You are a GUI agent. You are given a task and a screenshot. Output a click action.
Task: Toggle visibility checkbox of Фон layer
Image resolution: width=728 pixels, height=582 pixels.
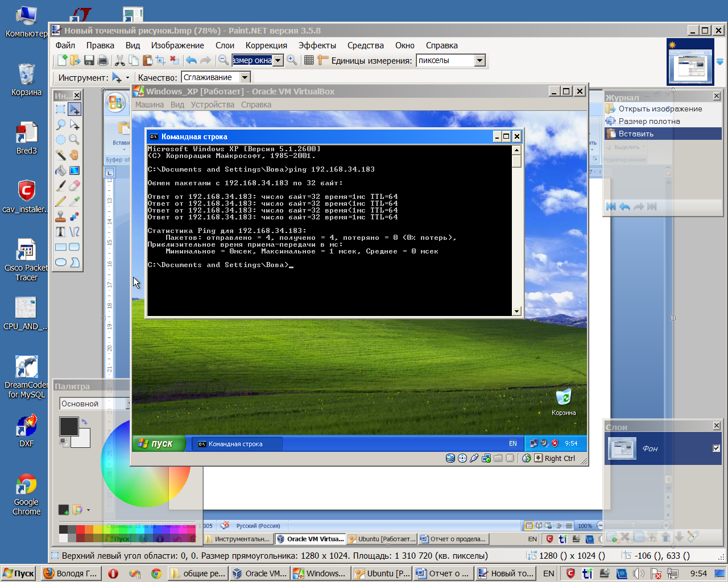point(716,448)
